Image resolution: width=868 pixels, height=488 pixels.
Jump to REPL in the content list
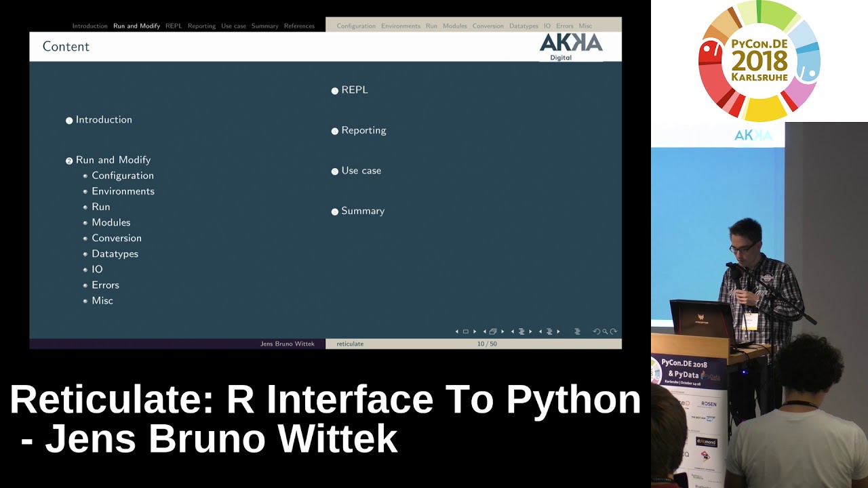click(x=355, y=89)
